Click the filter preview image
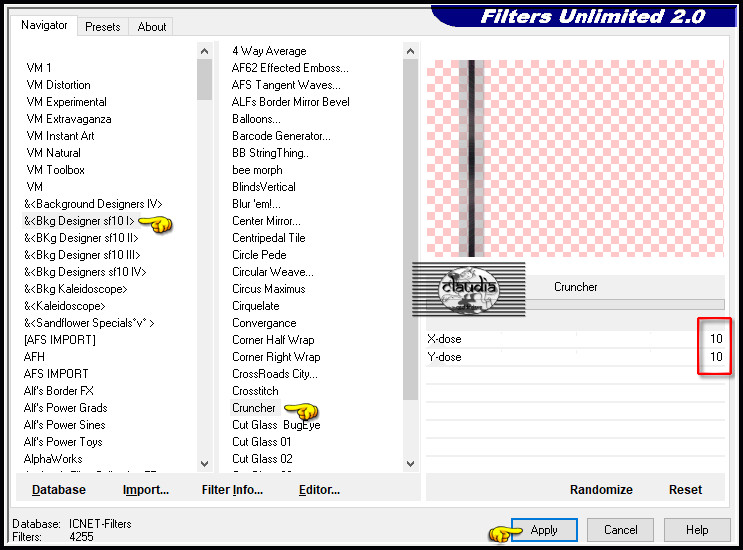 click(x=575, y=158)
